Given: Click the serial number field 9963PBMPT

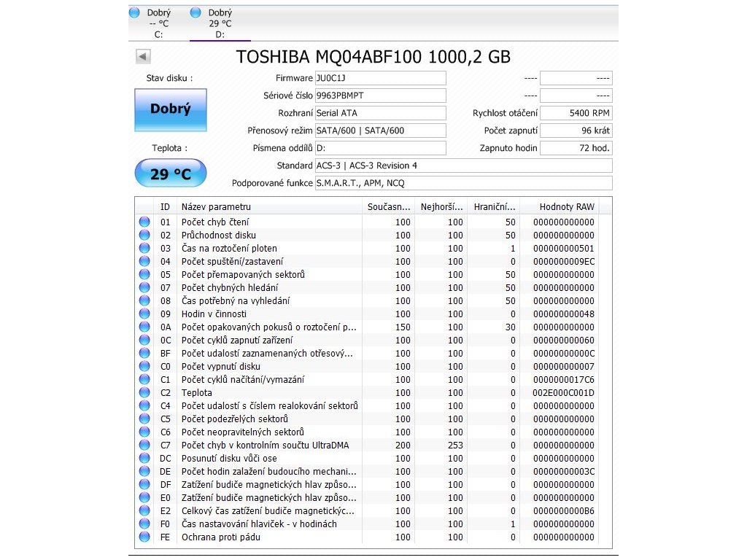Looking at the screenshot, I should point(381,96).
